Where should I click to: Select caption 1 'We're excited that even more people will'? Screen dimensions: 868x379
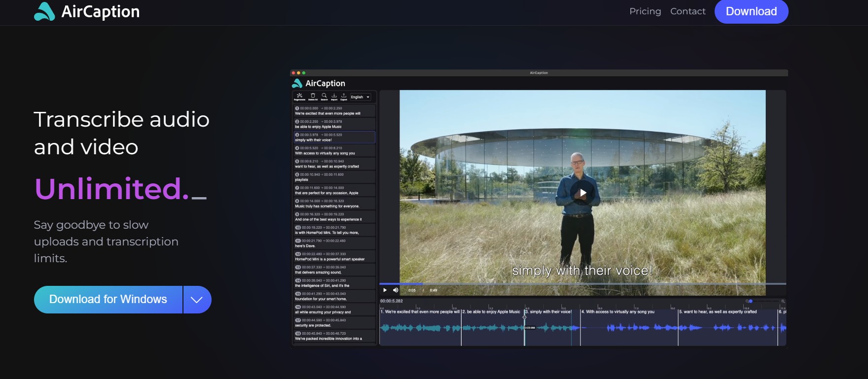point(335,111)
